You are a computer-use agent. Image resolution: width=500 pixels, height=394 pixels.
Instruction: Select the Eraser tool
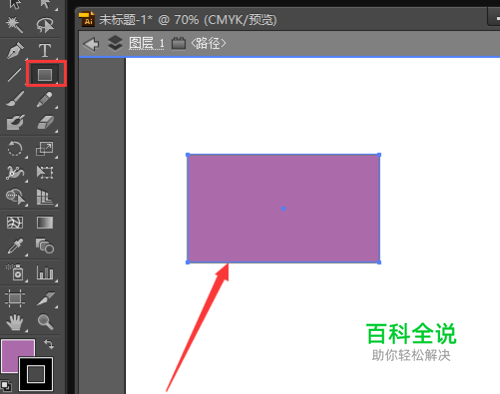coord(45,122)
